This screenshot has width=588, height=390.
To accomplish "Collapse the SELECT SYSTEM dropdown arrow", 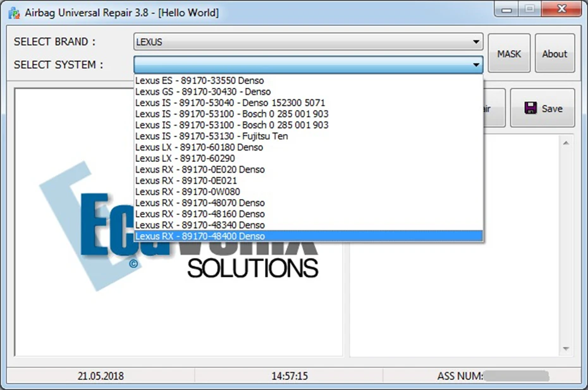I will coord(476,65).
